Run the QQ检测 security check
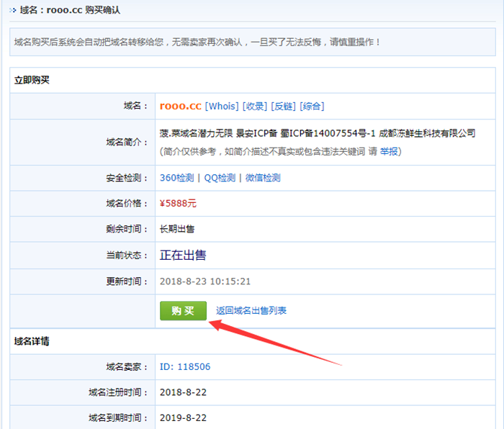Image resolution: width=504 pixels, height=429 pixels. pyautogui.click(x=220, y=178)
